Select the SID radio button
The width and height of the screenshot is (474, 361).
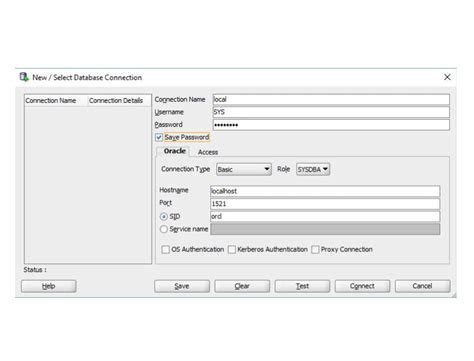coord(164,217)
